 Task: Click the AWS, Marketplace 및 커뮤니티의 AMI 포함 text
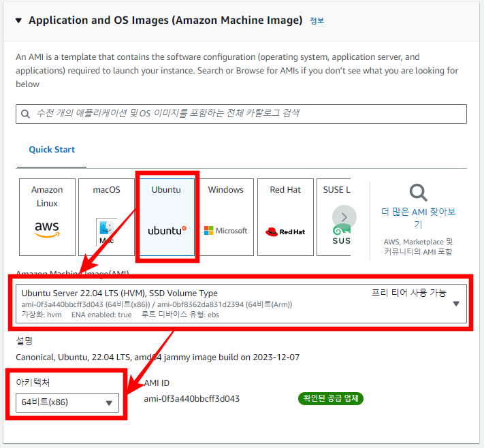pyautogui.click(x=418, y=246)
